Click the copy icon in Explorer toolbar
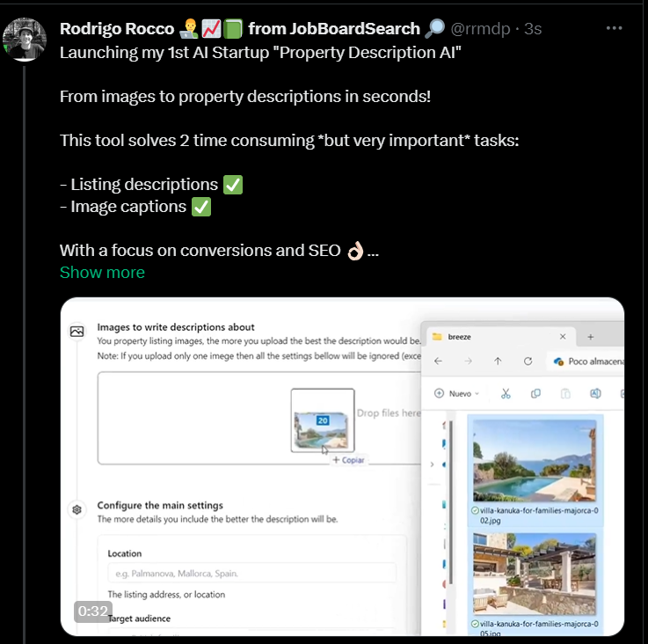 point(535,393)
